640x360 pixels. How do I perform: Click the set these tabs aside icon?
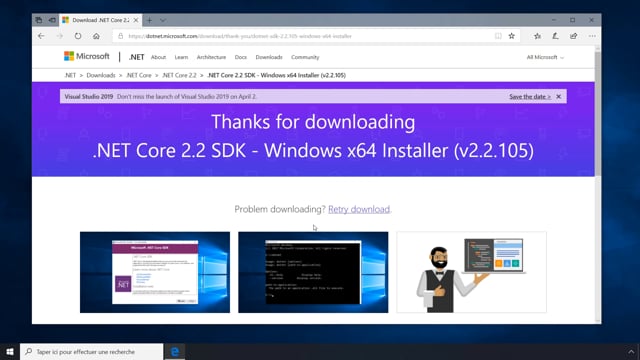52,20
